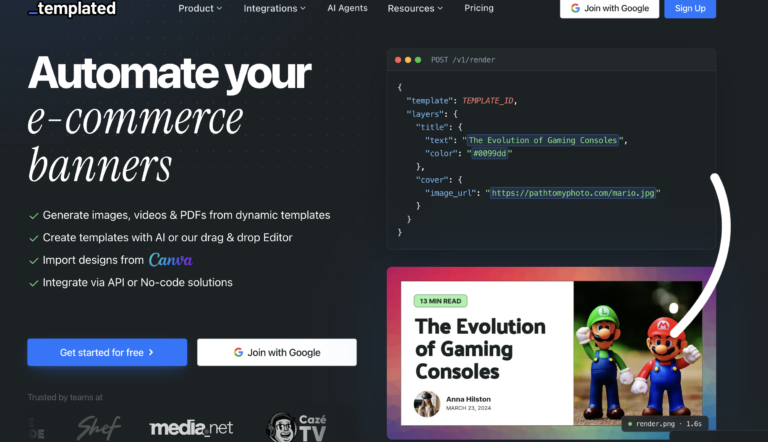Screen dimensions: 768x442
Task: Expand the Resources dropdown menu
Action: pos(415,8)
